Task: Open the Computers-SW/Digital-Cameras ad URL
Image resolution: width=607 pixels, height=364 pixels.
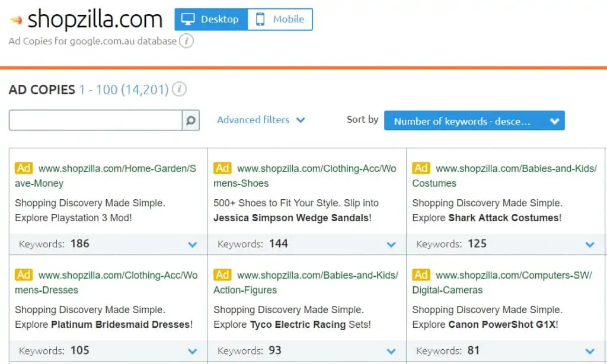Action: click(502, 283)
